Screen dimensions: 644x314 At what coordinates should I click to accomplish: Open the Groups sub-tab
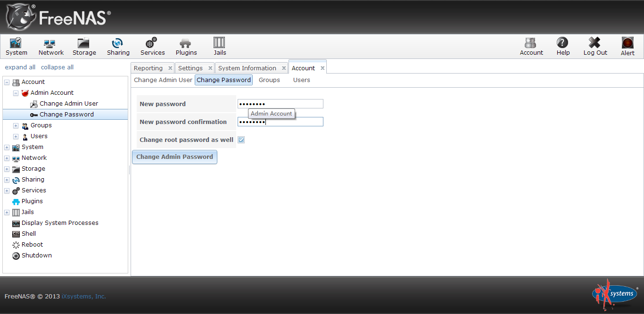click(269, 80)
